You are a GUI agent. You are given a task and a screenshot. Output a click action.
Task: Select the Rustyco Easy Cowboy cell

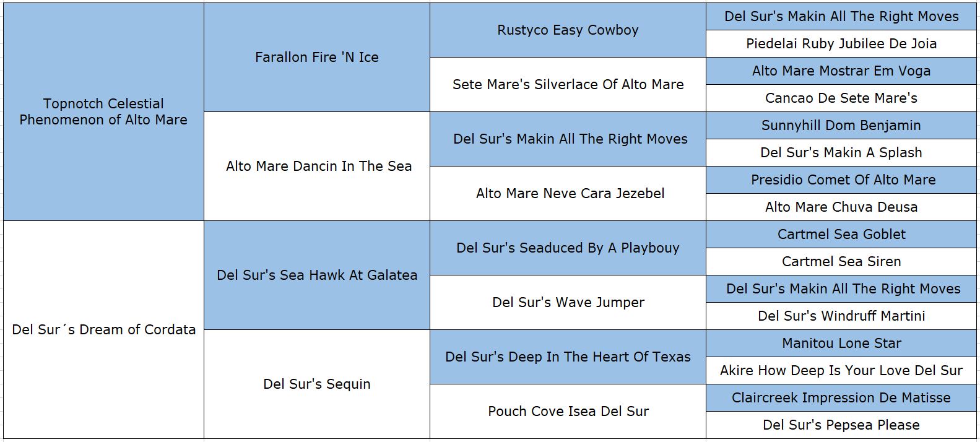pos(567,30)
